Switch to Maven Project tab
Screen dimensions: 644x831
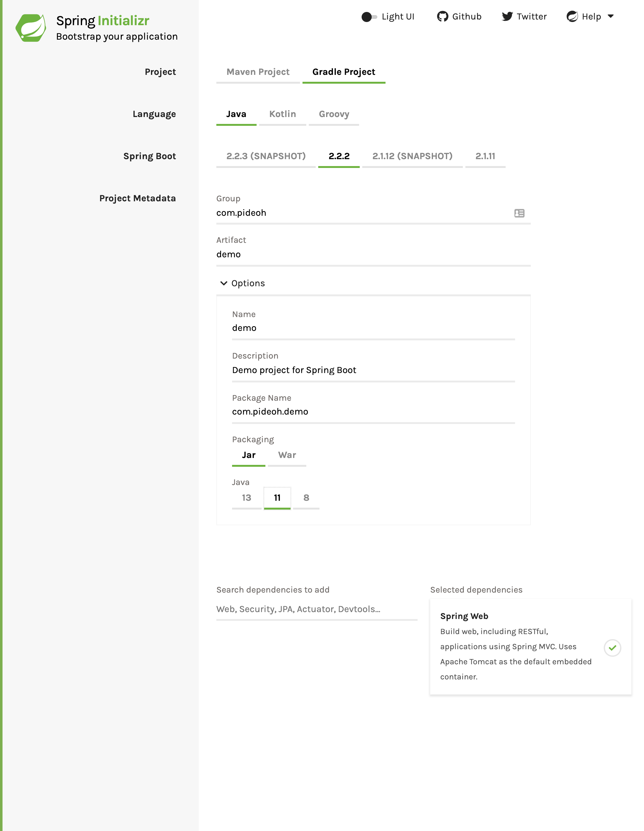(258, 72)
